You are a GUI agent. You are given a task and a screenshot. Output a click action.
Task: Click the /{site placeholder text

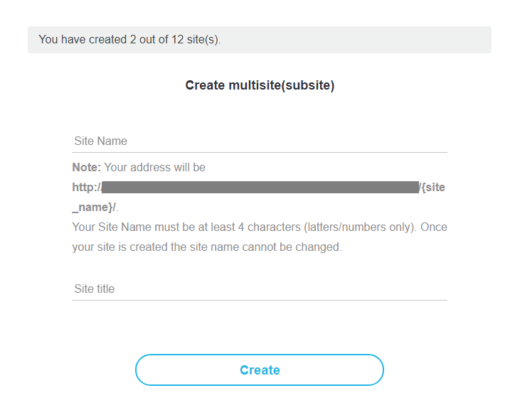point(432,188)
